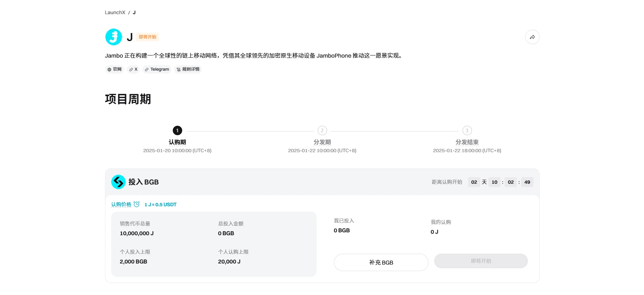This screenshot has width=644, height=295.
Task: Click the 2,000 BGB limit value
Action: coord(134,262)
